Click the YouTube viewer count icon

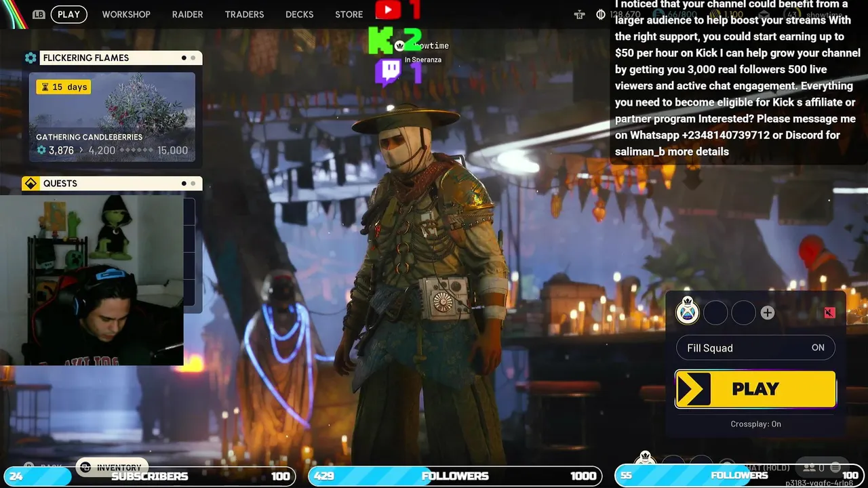tap(389, 9)
